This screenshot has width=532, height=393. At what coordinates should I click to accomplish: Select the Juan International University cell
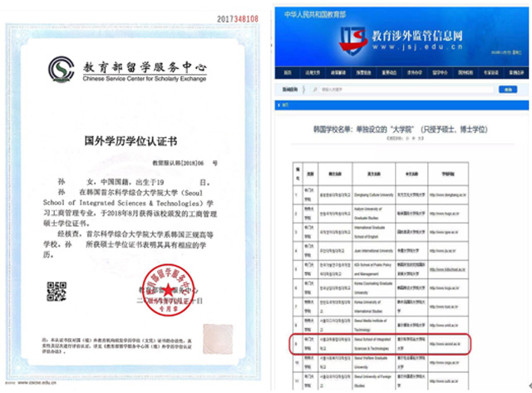tap(374, 251)
